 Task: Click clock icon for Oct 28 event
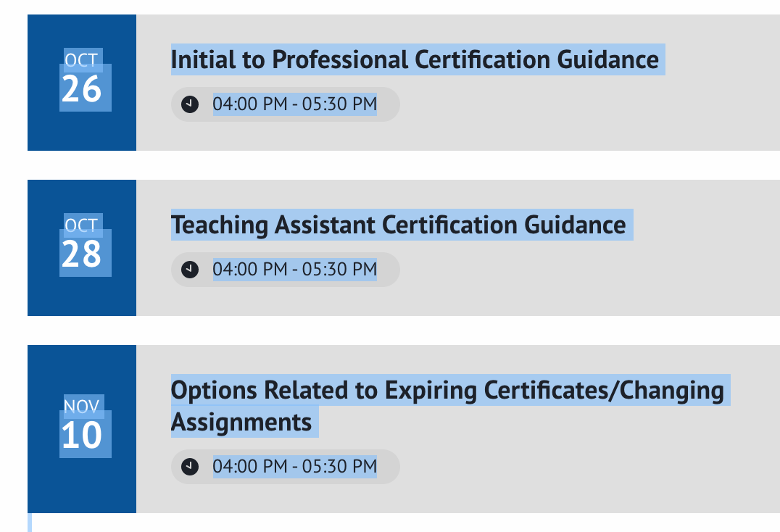point(190,269)
